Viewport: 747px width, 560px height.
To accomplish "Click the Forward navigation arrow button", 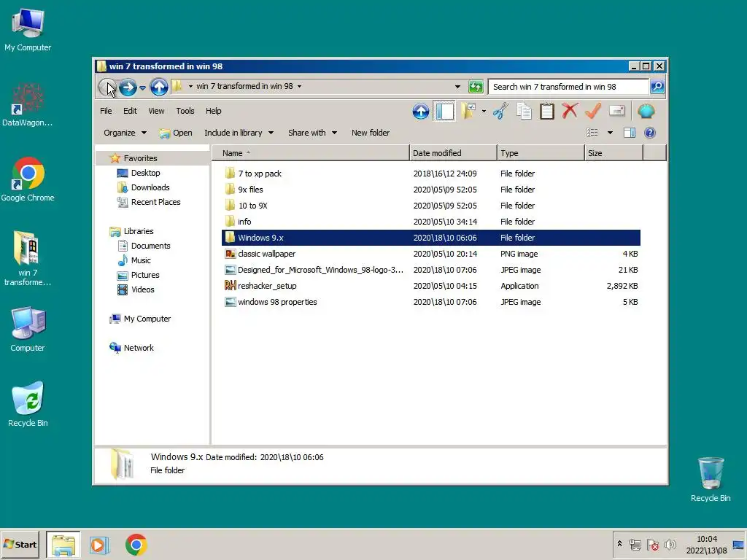I will pos(128,87).
